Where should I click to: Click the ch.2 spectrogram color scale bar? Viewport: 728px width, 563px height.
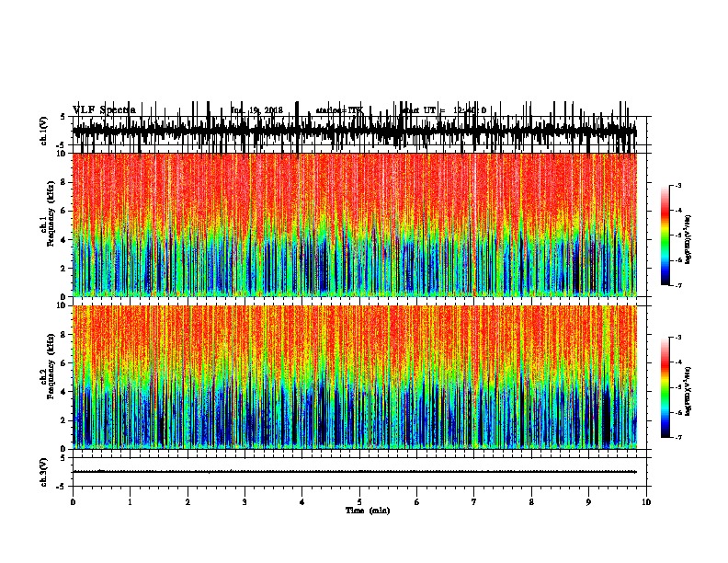pos(665,387)
